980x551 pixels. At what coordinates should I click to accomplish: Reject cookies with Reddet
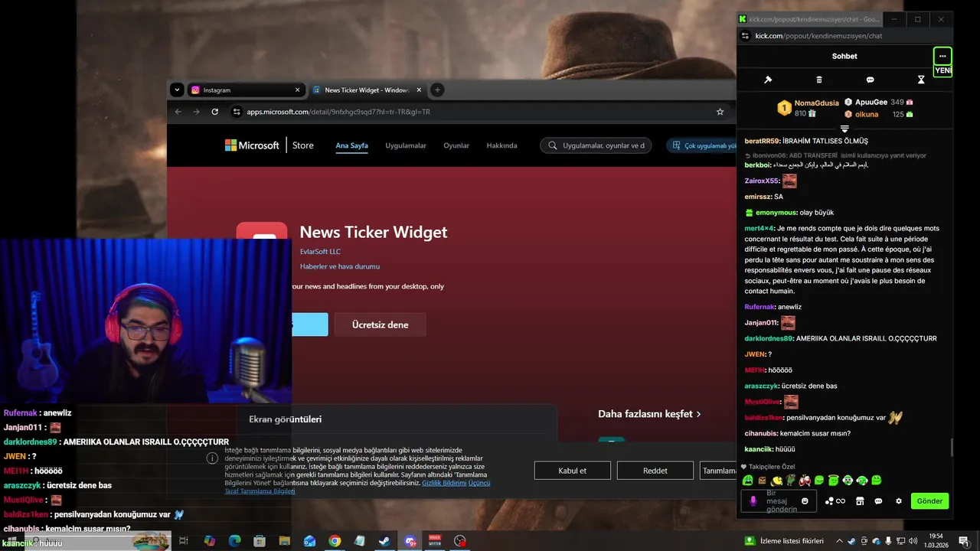655,471
